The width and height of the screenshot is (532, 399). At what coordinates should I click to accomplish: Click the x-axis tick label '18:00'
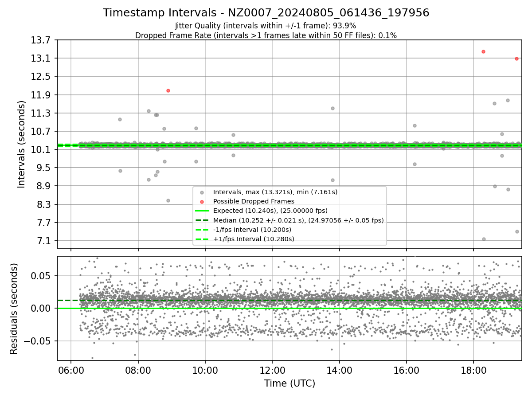[x=473, y=370]
